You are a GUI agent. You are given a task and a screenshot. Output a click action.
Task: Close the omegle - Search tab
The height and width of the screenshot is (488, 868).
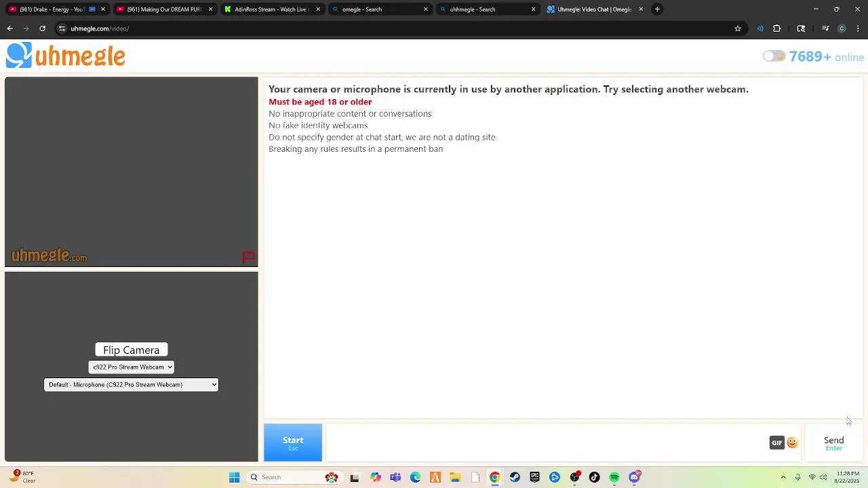pos(426,9)
